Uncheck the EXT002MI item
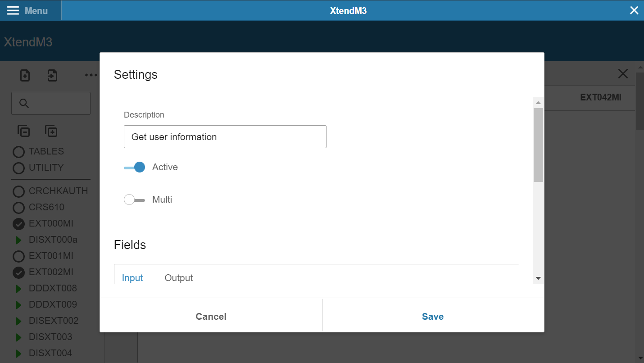The image size is (644, 363). click(18, 272)
